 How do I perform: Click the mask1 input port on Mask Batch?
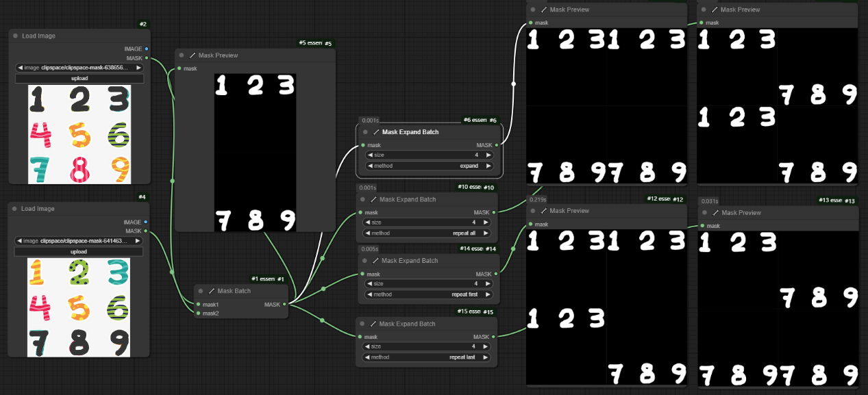(x=198, y=305)
